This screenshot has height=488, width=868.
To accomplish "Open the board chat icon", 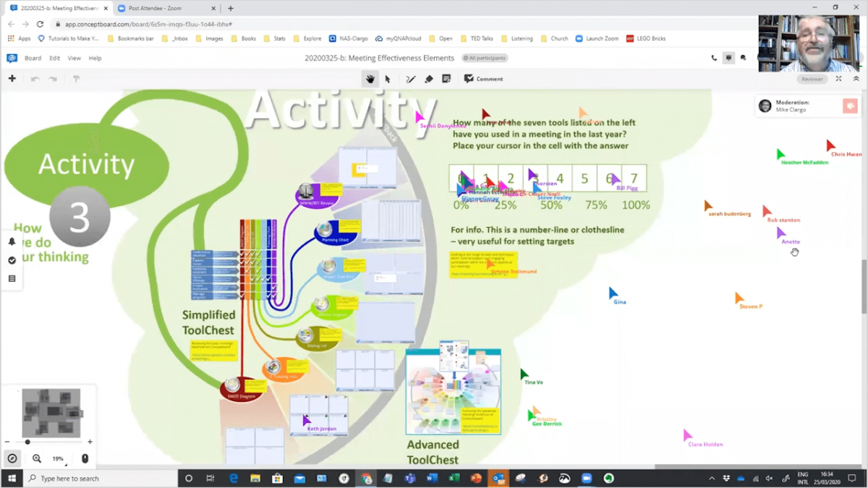I will click(x=743, y=58).
